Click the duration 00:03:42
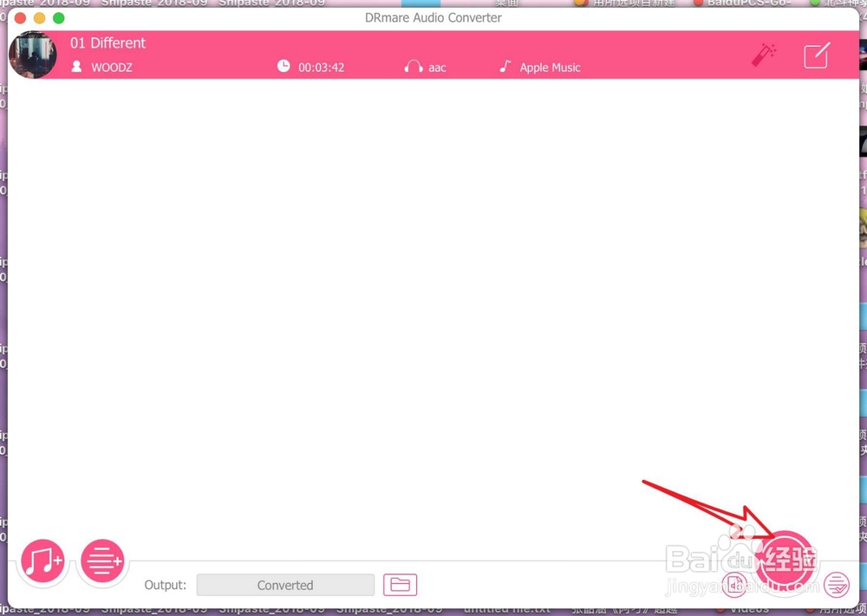 point(322,68)
